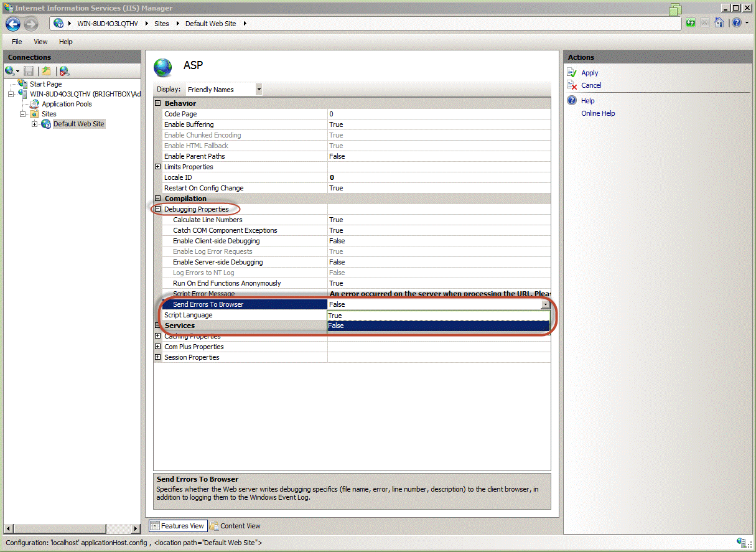Image resolution: width=756 pixels, height=552 pixels.
Task: Collapse the Compilation section
Action: click(158, 199)
